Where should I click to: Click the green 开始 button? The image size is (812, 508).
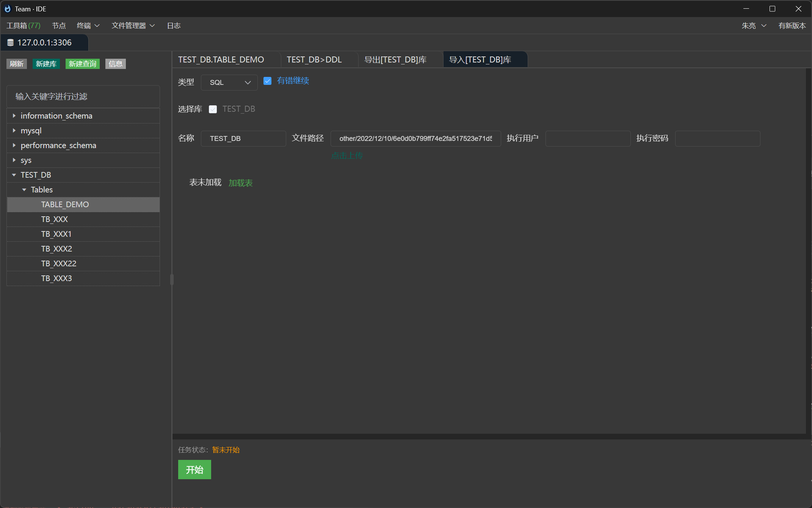(x=194, y=469)
